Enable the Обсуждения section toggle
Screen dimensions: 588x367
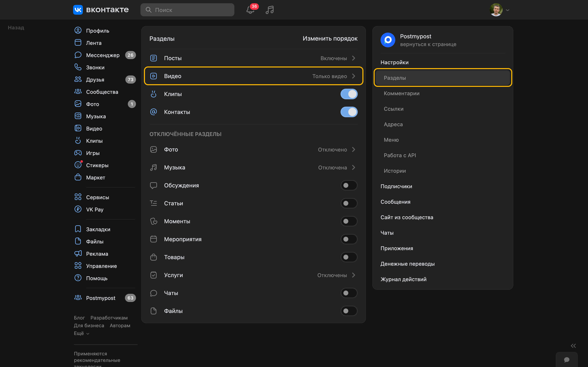349,186
